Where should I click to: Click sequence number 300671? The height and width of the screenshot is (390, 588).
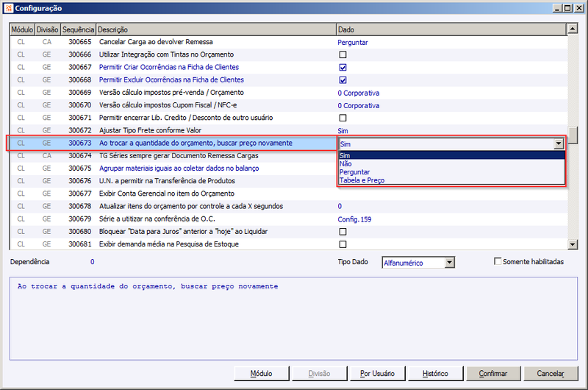tap(80, 118)
